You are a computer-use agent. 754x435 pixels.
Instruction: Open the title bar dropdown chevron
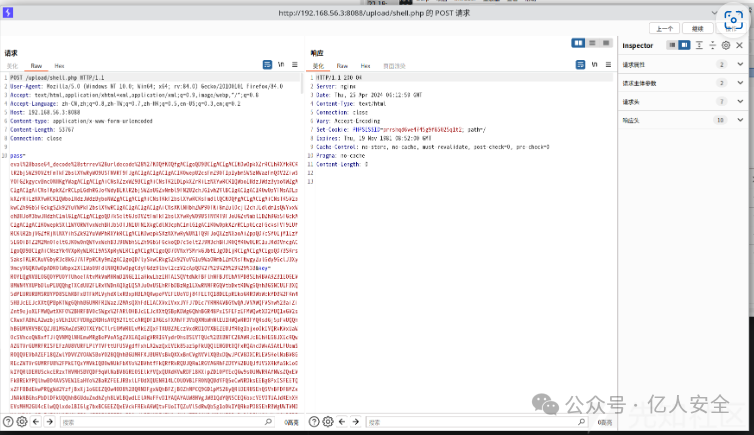coord(714,12)
